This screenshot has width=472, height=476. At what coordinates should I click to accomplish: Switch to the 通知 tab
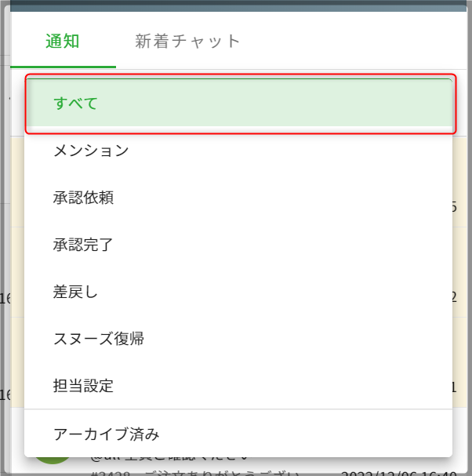coord(63,42)
